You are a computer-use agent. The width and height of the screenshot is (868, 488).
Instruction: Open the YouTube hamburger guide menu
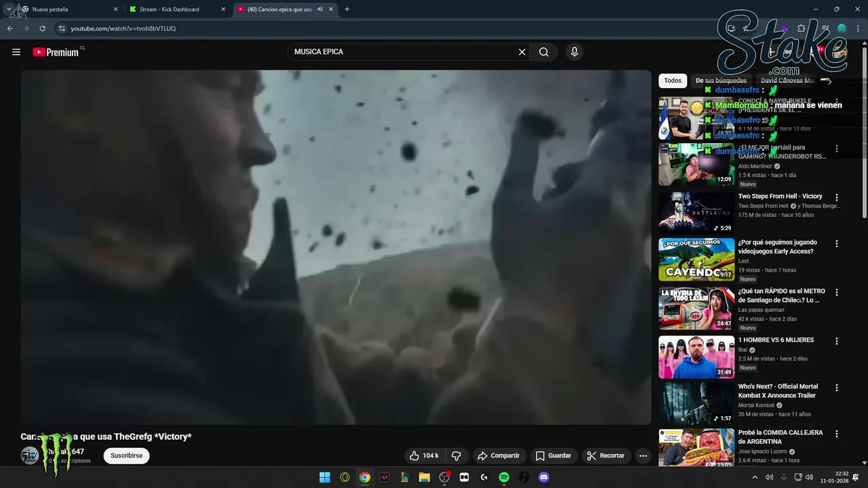(x=16, y=52)
